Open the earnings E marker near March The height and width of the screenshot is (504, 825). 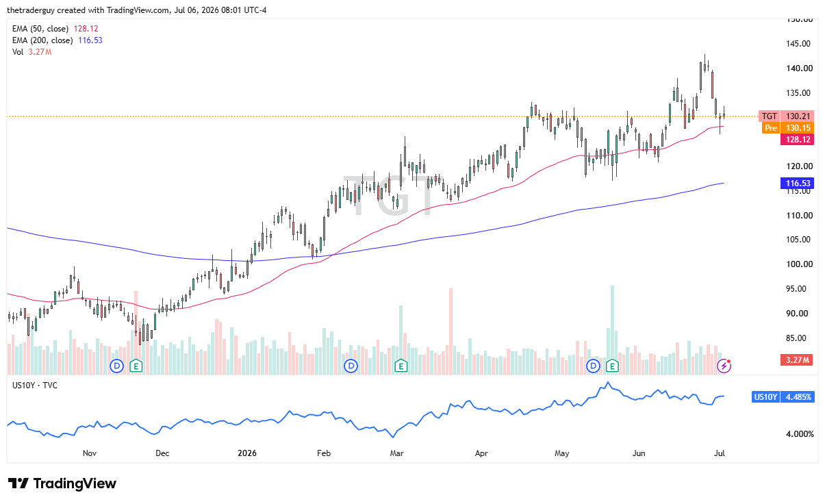coord(401,366)
